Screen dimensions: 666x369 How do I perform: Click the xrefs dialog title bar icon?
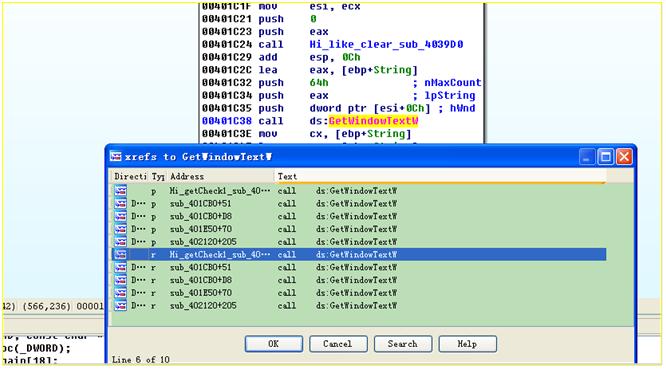[116, 156]
